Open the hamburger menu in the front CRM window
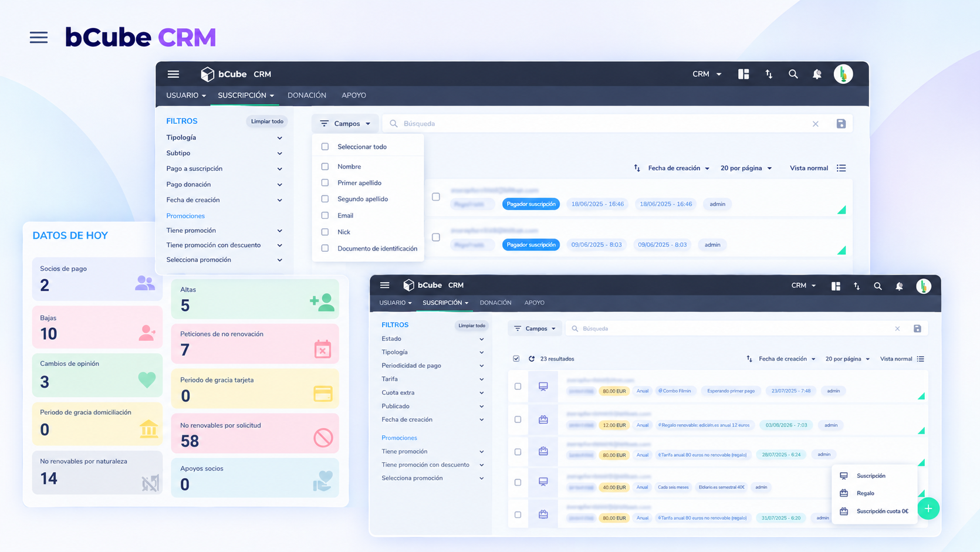 point(385,285)
